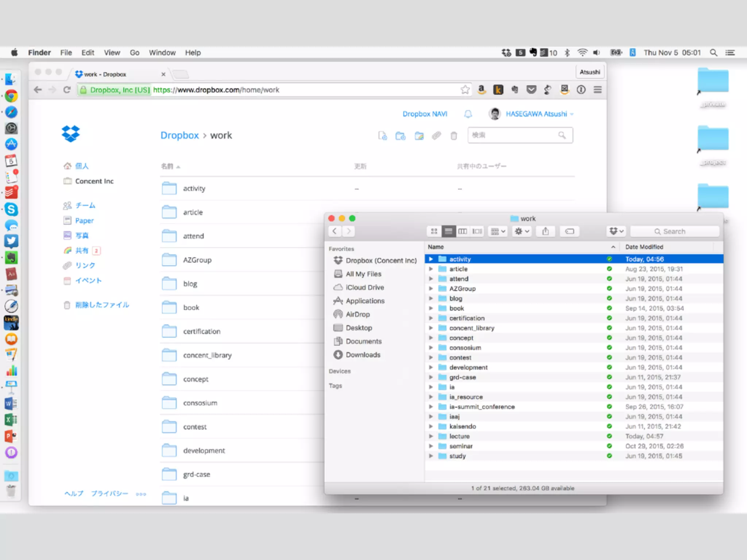
Task: Click the Dropbox breadcrumb link
Action: pos(179,135)
